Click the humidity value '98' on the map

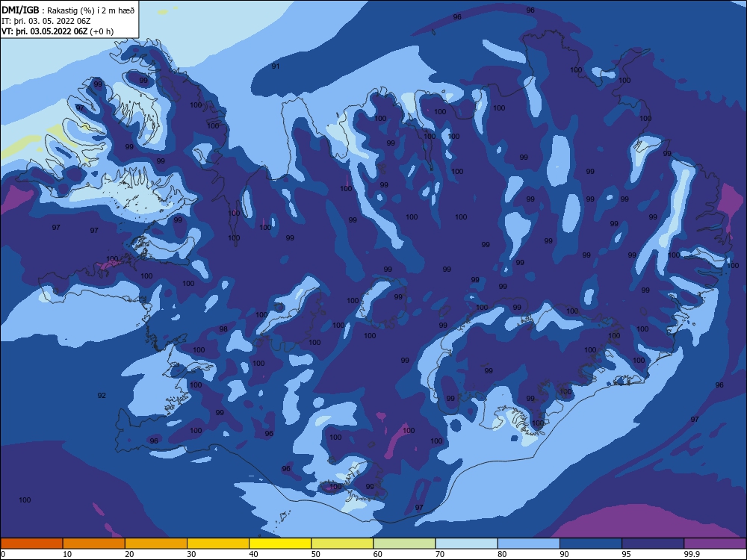pos(223,329)
